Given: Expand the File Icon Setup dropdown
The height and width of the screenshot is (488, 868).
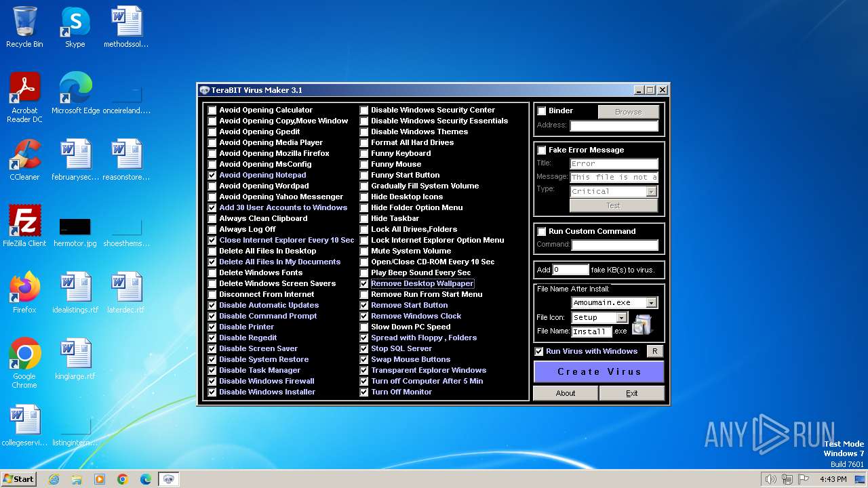Looking at the screenshot, I should 622,317.
